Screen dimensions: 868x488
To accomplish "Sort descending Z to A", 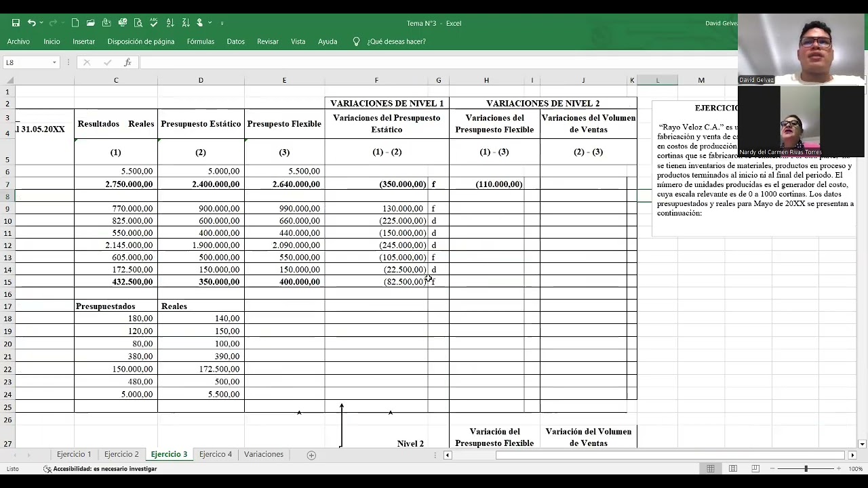I will tap(186, 23).
